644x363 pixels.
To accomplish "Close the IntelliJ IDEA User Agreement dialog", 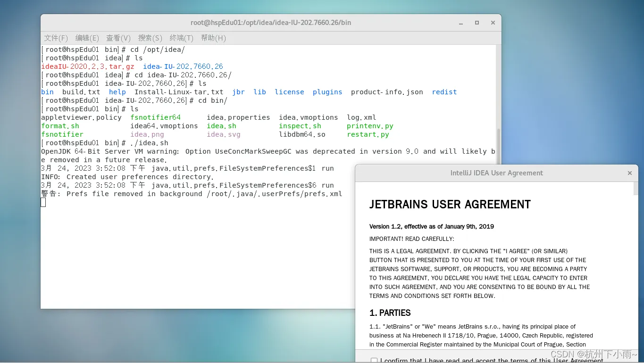I will [629, 173].
